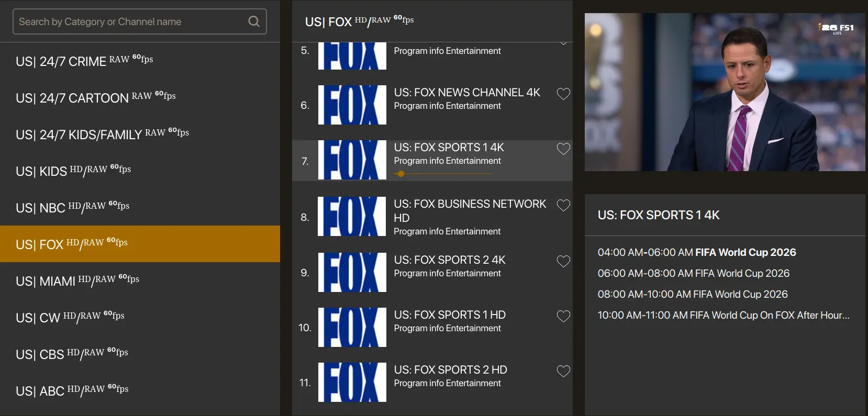Click FOX logo of FOX SPORTS 1 4K

coord(352,160)
